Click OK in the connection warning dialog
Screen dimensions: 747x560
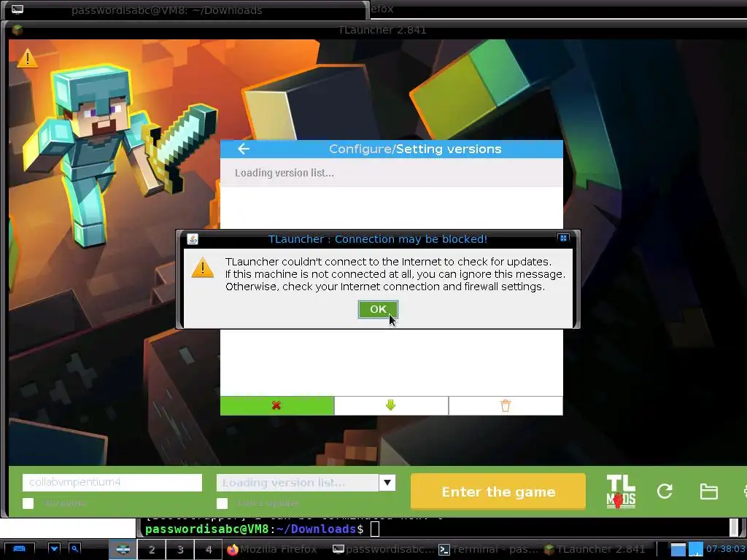378,309
